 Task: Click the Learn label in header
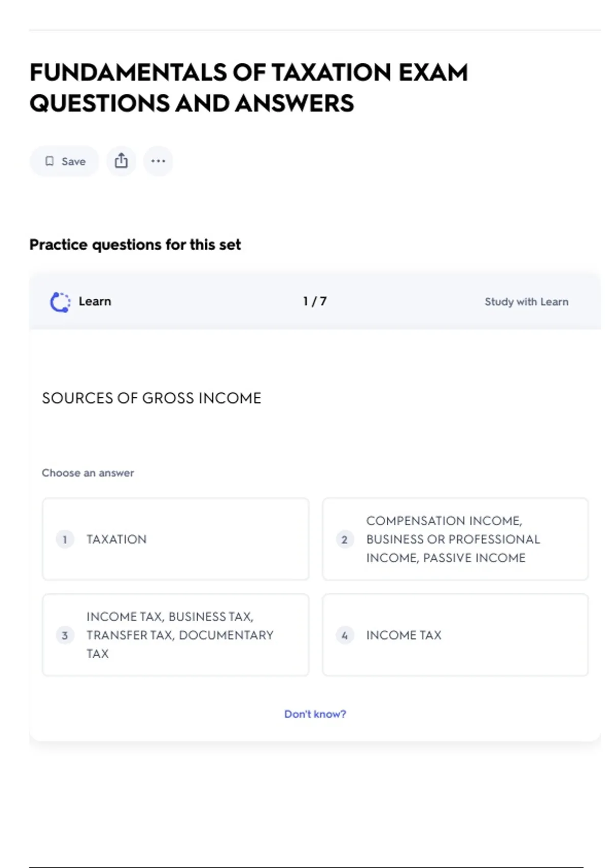pos(95,301)
